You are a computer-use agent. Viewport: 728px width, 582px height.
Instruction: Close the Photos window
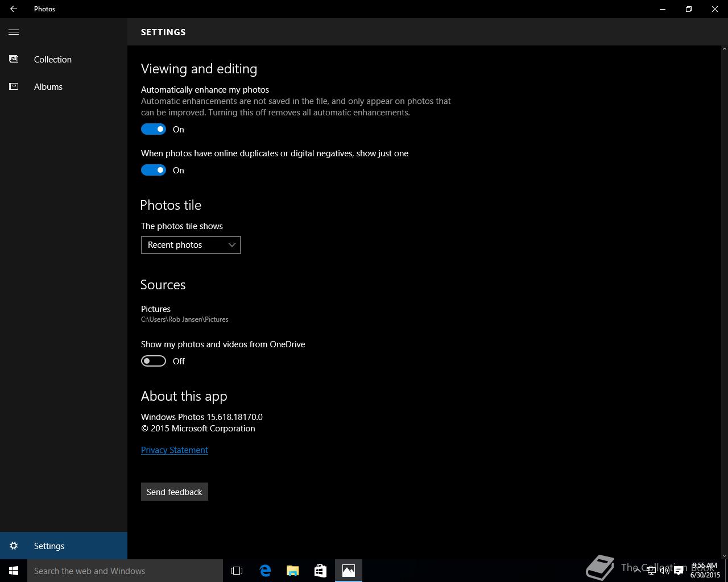(715, 9)
